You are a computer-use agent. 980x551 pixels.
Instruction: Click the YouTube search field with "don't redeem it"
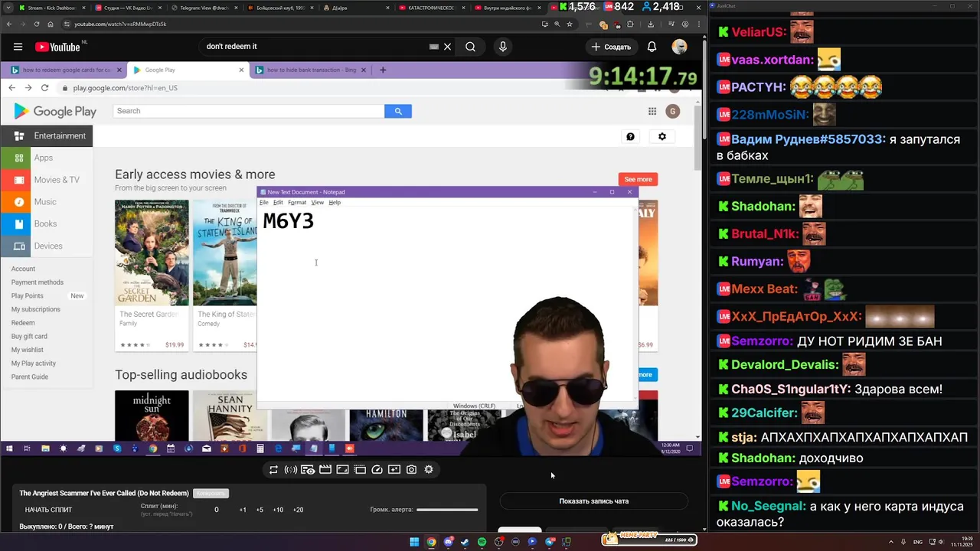[314, 47]
